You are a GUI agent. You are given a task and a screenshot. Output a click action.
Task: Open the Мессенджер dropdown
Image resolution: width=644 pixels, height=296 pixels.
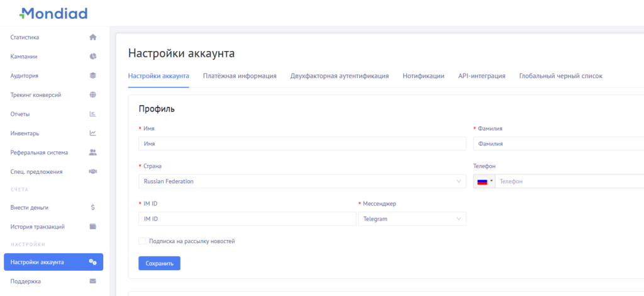413,219
